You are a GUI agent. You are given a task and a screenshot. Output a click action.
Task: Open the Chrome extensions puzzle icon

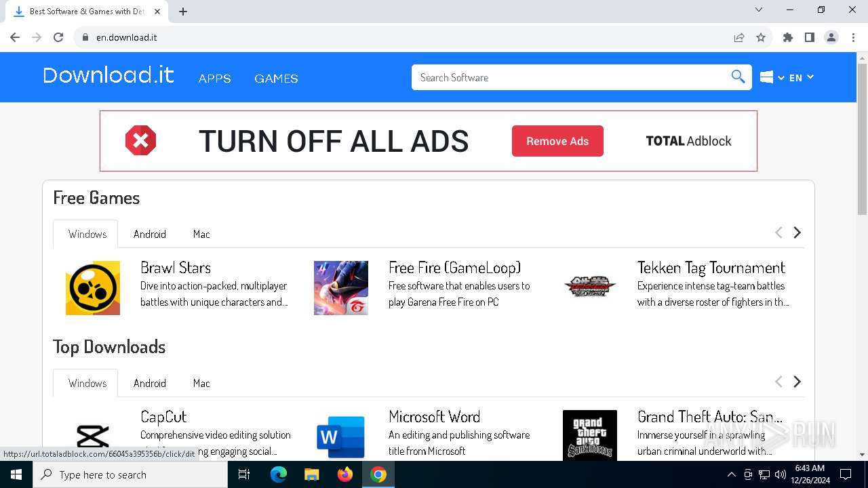pyautogui.click(x=788, y=37)
